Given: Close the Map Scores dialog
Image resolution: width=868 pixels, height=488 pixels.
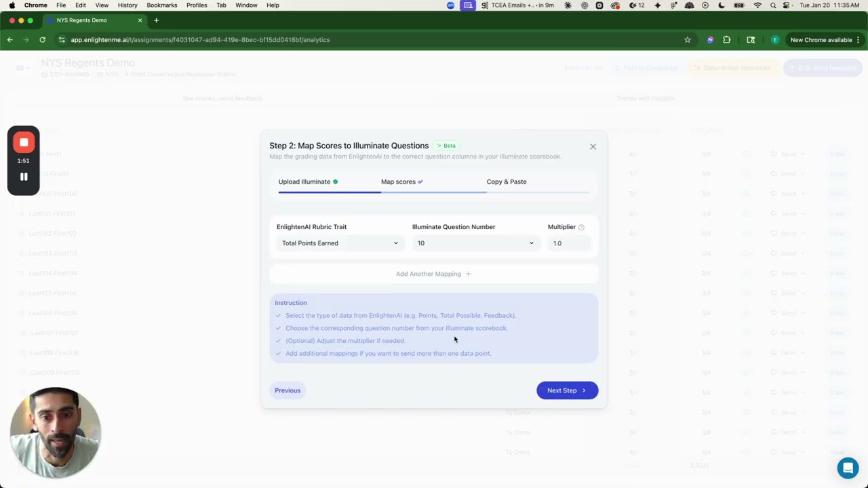Looking at the screenshot, I should 593,146.
